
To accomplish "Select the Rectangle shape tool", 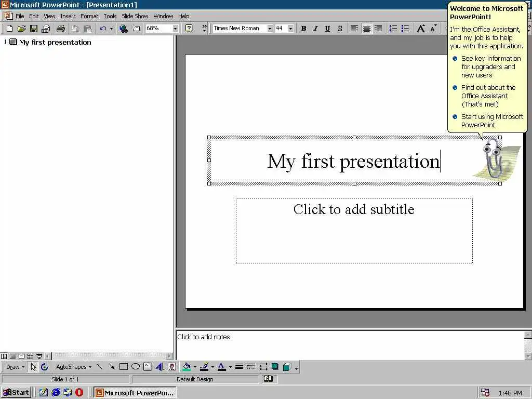I will 124,367.
